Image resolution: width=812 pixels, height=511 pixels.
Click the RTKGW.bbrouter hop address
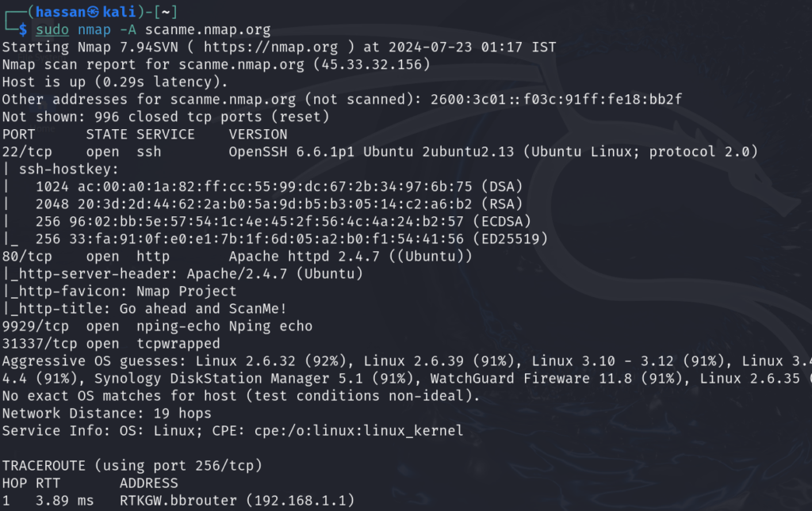178,501
